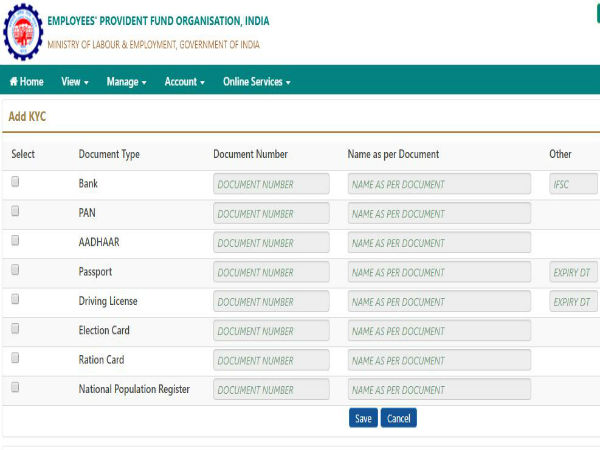Open the View dropdown menu
The image size is (600, 450).
tap(75, 82)
